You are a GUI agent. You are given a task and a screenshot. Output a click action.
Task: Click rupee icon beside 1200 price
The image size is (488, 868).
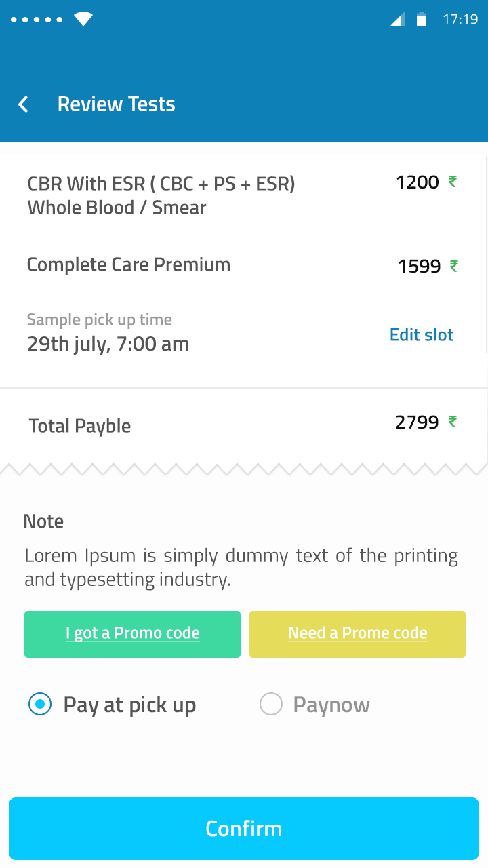coord(453,182)
